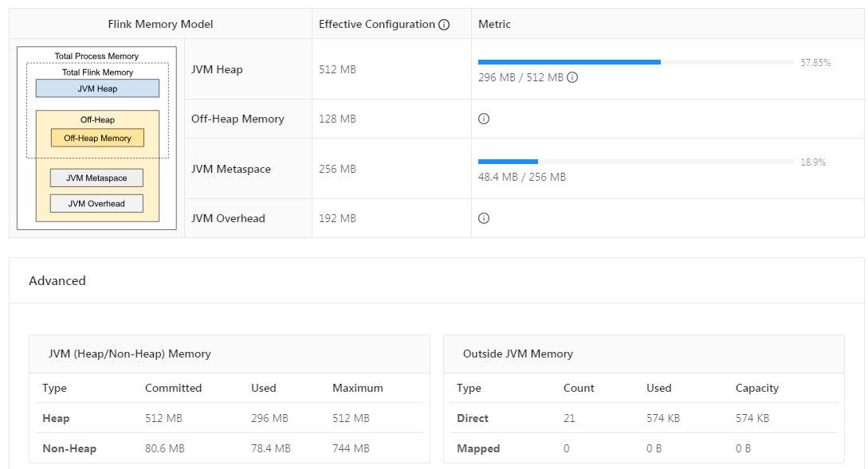
Task: Click the JVM (Heap/Non-Heap) Memory card title
Action: pyautogui.click(x=130, y=354)
